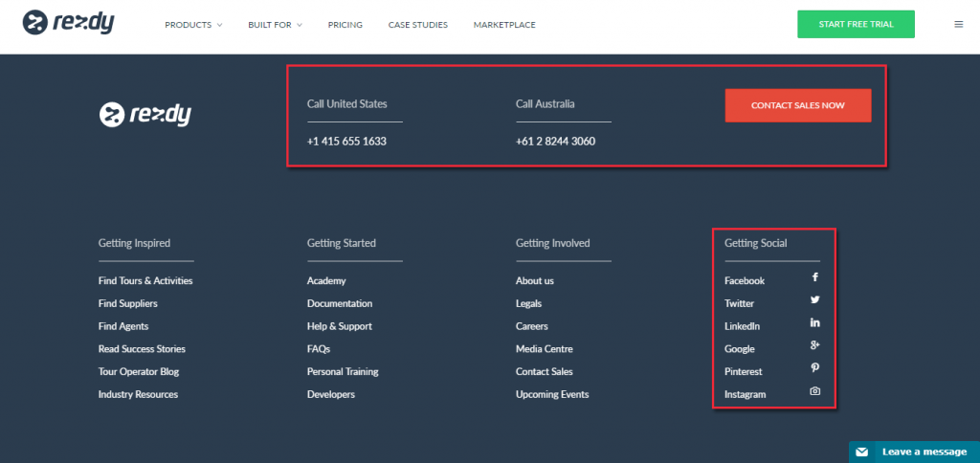Click the LinkedIn text link
The height and width of the screenshot is (463, 980).
click(x=743, y=326)
